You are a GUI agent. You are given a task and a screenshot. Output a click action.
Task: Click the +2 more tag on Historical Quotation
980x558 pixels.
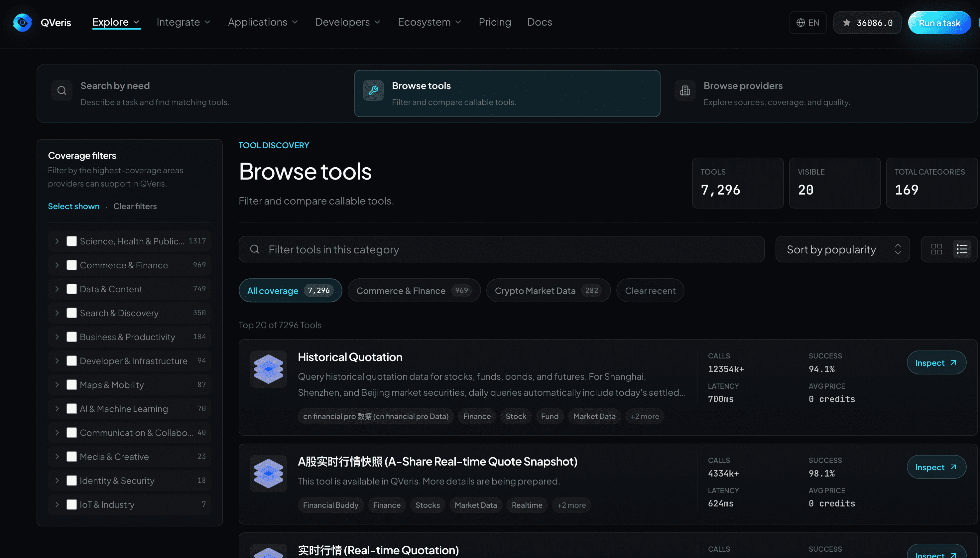click(645, 416)
